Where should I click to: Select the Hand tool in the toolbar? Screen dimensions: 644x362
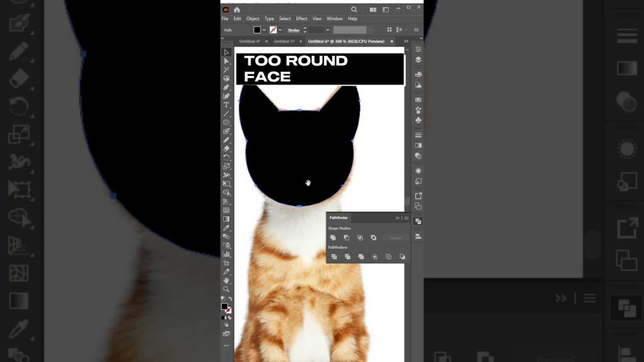pos(227,281)
